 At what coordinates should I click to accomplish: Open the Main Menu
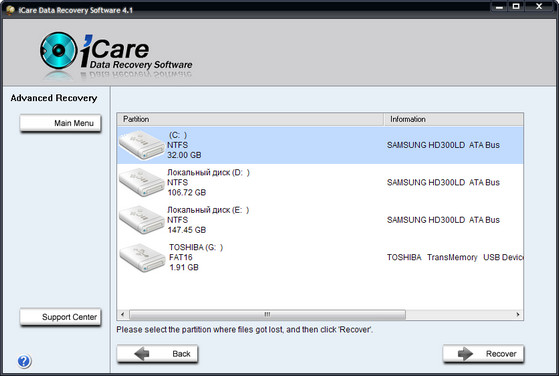click(x=60, y=123)
